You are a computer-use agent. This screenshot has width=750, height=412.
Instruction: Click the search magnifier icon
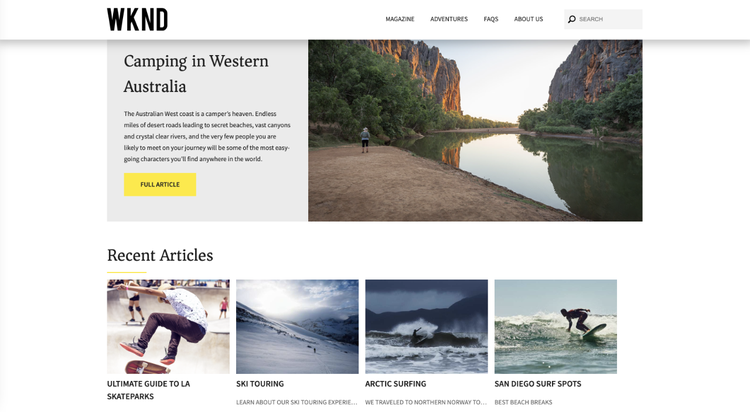point(572,19)
